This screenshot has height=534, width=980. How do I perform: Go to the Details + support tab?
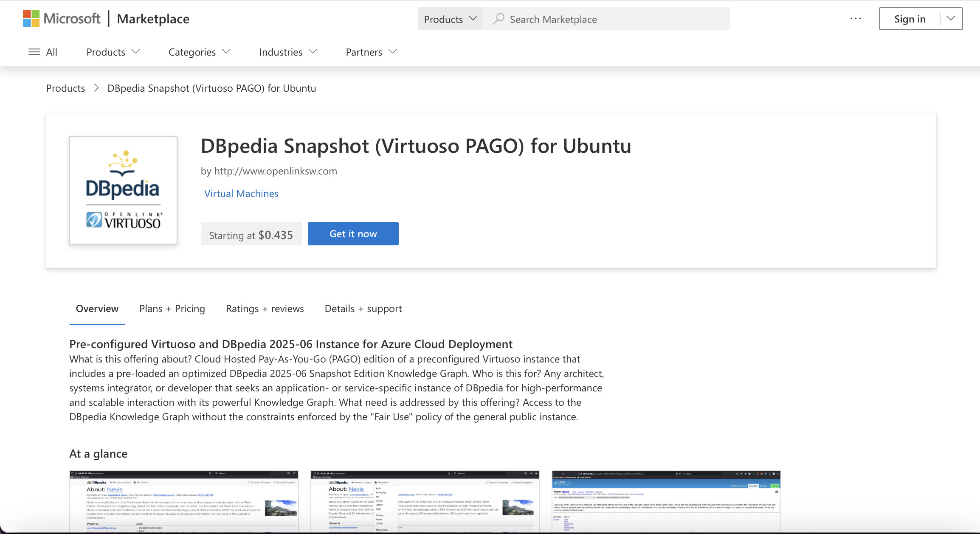click(363, 309)
